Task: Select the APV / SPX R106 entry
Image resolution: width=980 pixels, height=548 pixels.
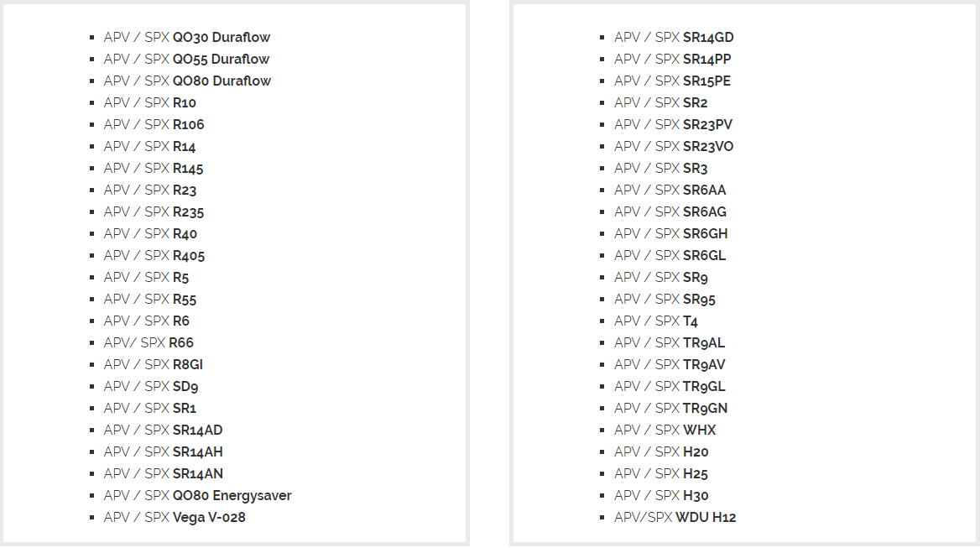Action: click(x=154, y=125)
